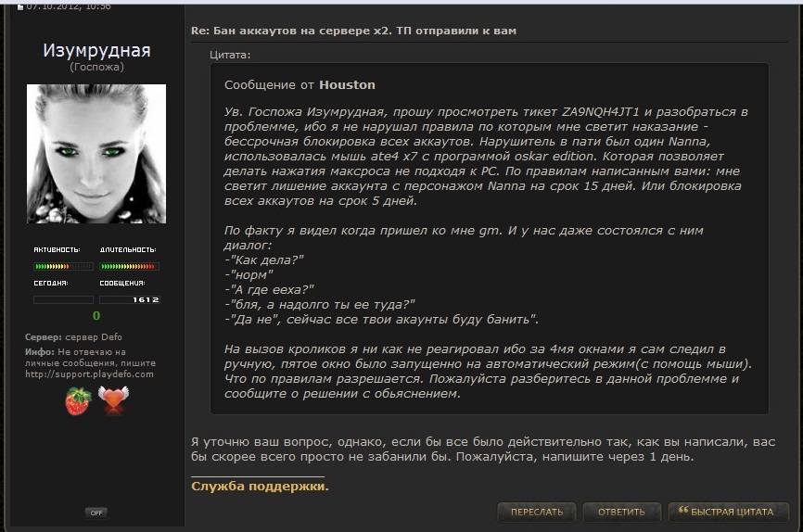Click the Активность activity meter bar
Image resolution: width=803 pixels, height=532 pixels.
coord(63,266)
